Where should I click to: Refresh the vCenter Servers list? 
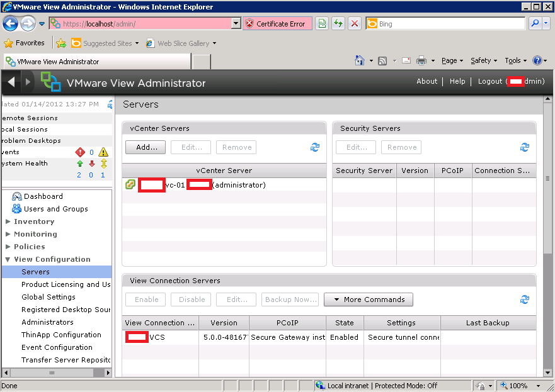coord(315,147)
